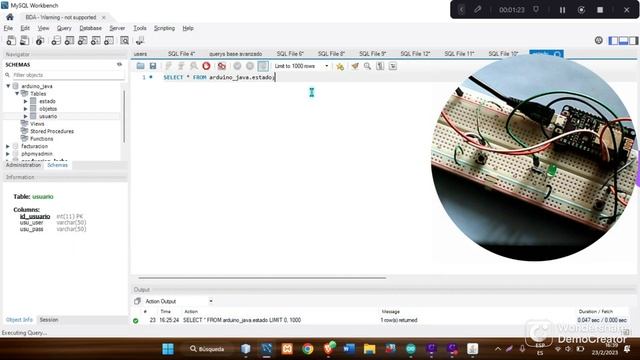Open the find panel magnifier icon

coord(367,66)
